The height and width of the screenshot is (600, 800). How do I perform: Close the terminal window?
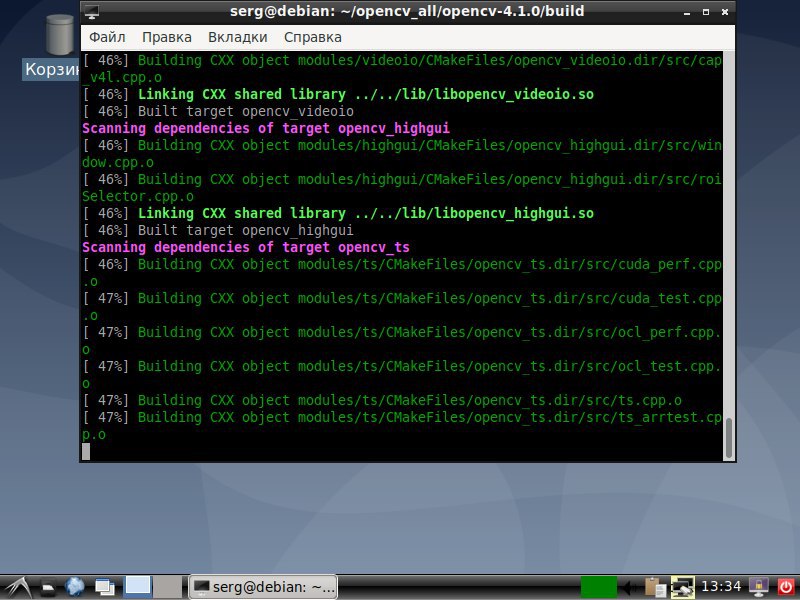coord(725,12)
